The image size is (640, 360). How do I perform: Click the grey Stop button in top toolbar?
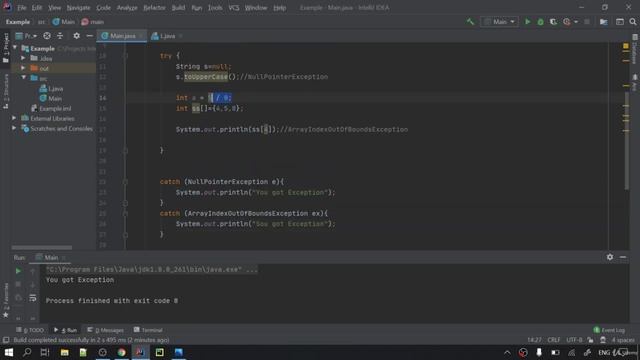[587, 22]
